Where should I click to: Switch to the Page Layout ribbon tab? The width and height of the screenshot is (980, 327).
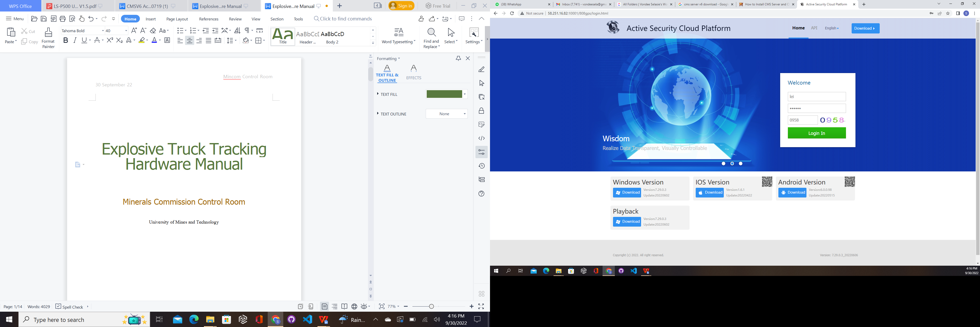pos(177,19)
